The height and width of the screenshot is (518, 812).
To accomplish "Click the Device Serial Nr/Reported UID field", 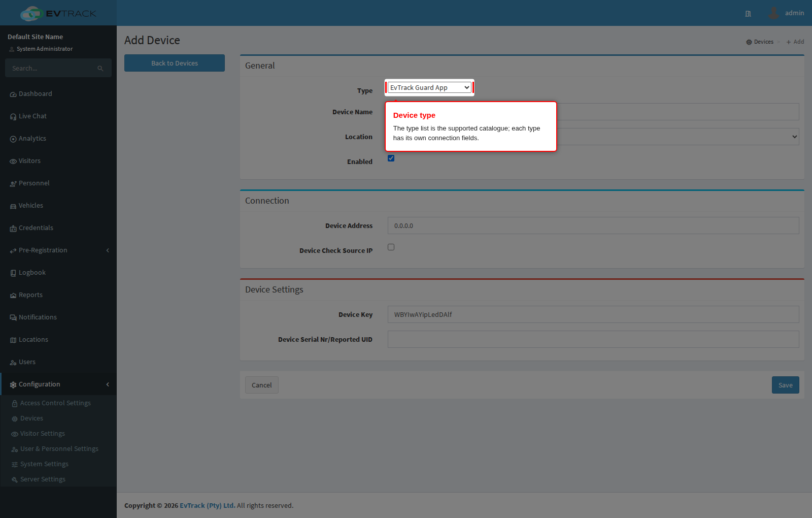I will pyautogui.click(x=593, y=339).
